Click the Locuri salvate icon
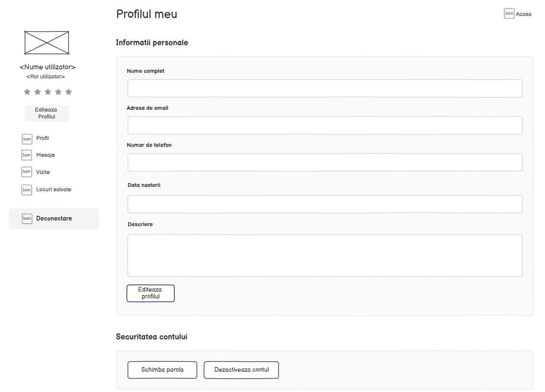Viewport: 545px width, 392px height. pyautogui.click(x=27, y=190)
